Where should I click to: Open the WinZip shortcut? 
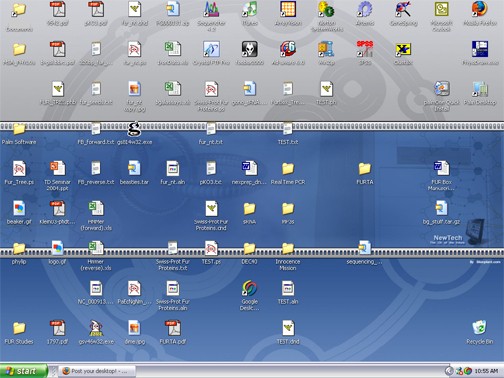click(326, 49)
